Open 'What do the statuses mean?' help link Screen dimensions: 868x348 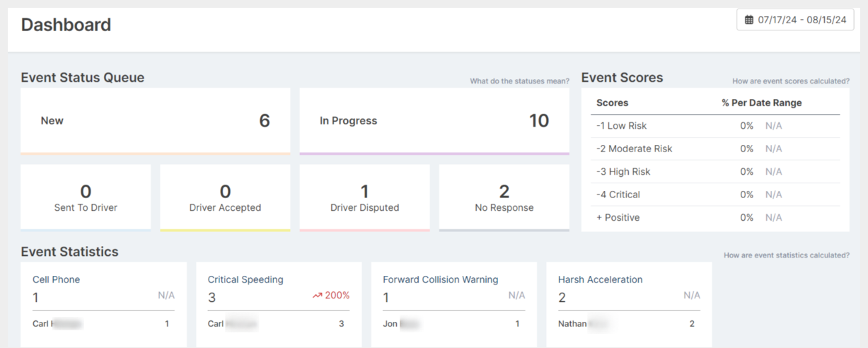click(519, 81)
